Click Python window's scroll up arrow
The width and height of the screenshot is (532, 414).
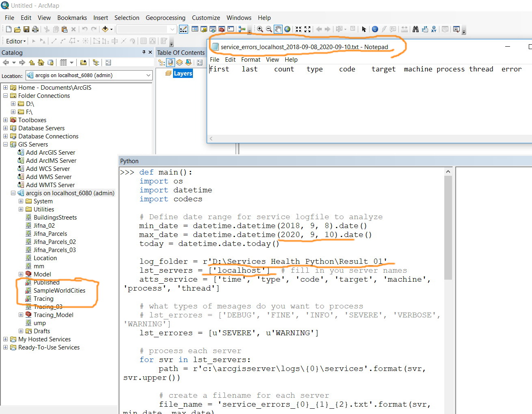pyautogui.click(x=448, y=171)
